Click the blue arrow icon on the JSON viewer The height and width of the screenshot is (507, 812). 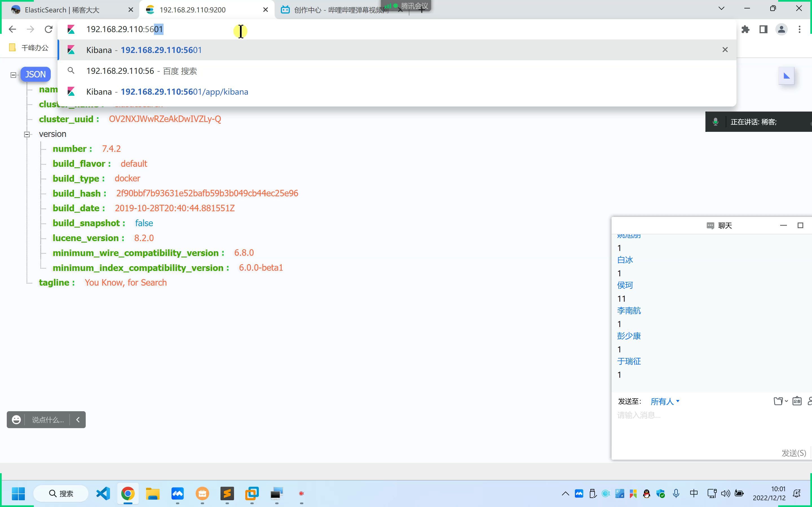(787, 76)
